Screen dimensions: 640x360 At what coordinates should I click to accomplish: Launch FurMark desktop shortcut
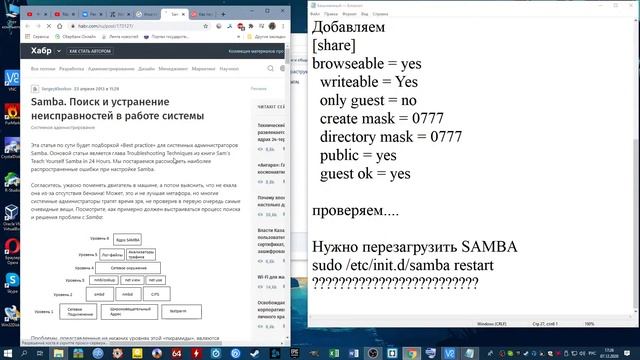click(x=12, y=114)
